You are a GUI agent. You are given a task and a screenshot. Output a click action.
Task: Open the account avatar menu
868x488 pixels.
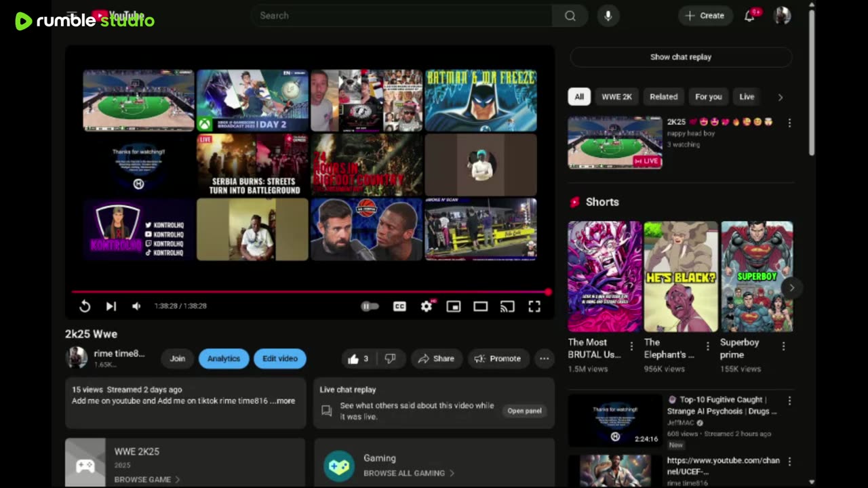pyautogui.click(x=782, y=16)
